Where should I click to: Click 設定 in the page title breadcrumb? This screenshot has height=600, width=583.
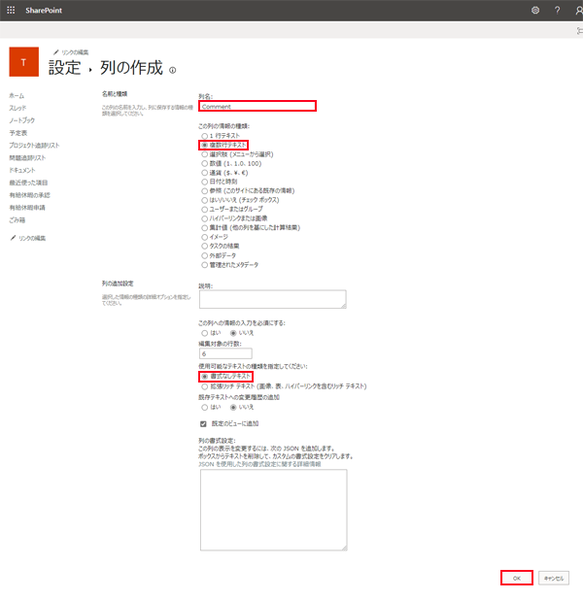65,68
